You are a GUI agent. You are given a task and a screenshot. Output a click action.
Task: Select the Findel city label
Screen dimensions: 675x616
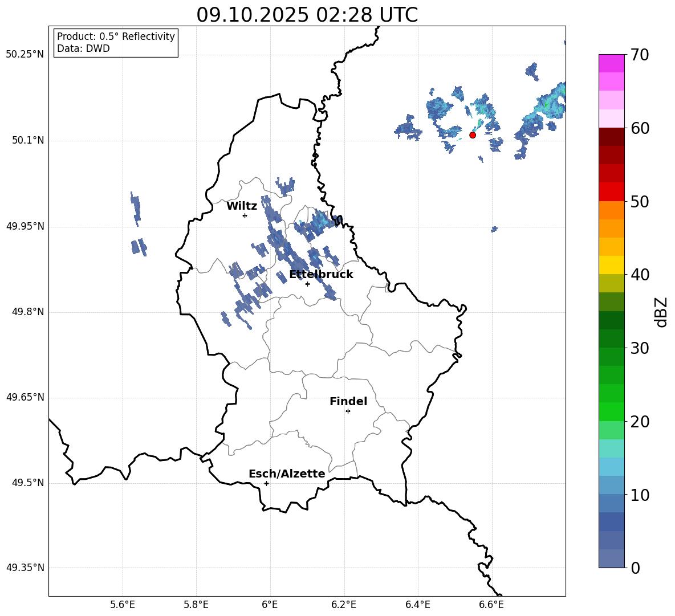[348, 401]
